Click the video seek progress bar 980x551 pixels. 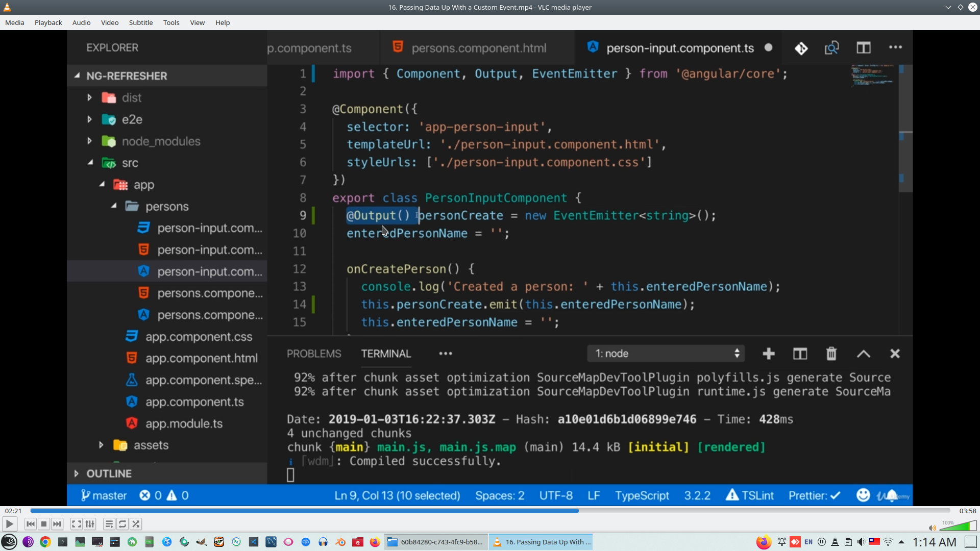pos(490,511)
